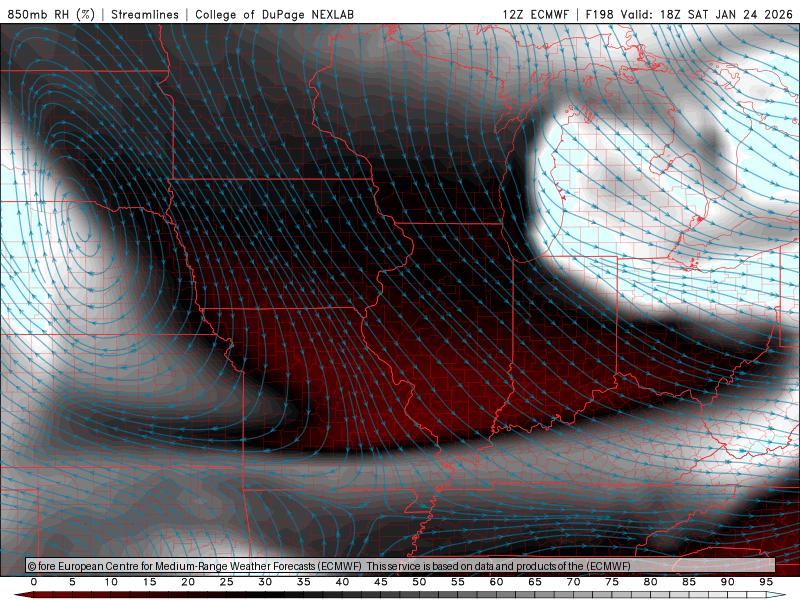Click 'College of DuPage NEXLAB' header text
This screenshot has width=800, height=600.
pos(274,14)
